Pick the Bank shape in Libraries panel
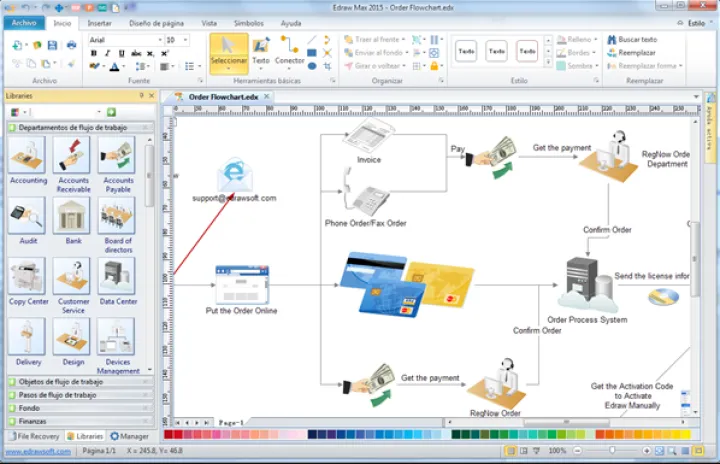Screen dimensions: 720x464 [73, 219]
